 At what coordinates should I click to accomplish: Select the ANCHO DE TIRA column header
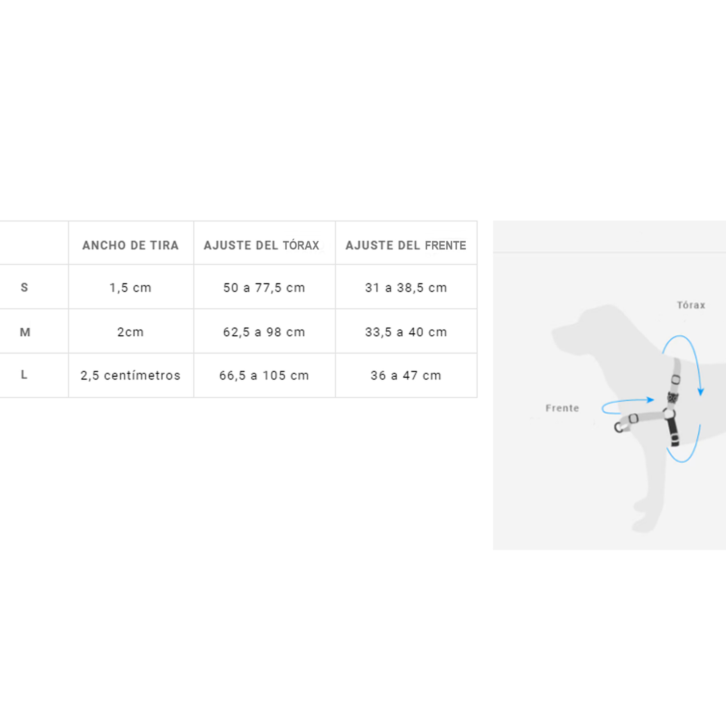131,245
